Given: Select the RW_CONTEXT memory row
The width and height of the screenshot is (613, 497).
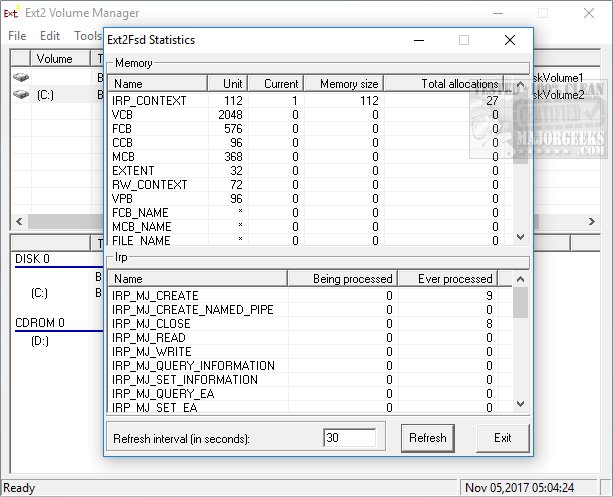Looking at the screenshot, I should [x=310, y=185].
